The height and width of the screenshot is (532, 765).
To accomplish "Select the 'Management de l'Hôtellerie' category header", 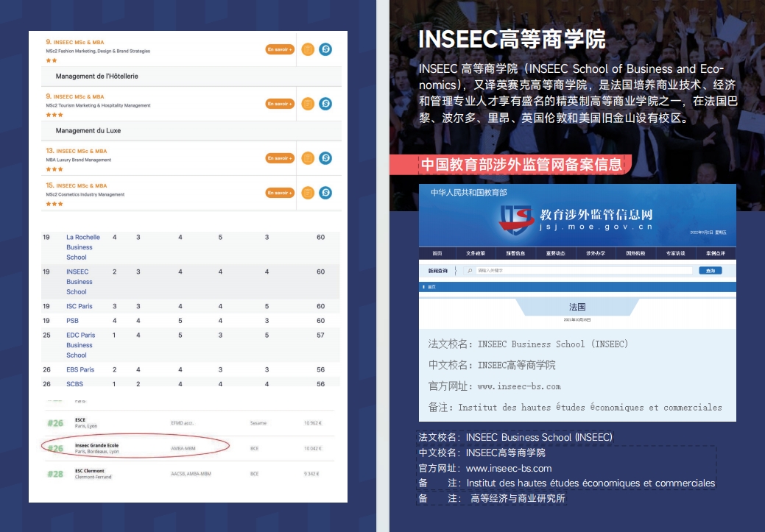I will click(x=96, y=76).
